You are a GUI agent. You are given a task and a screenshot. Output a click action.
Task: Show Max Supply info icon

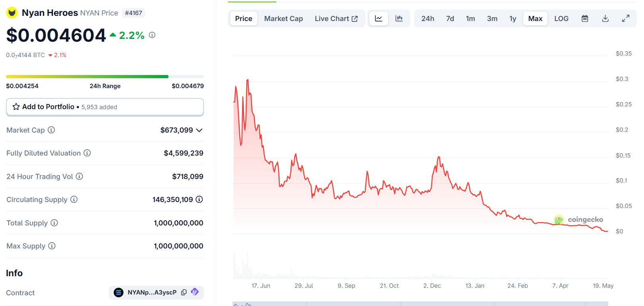tap(52, 246)
